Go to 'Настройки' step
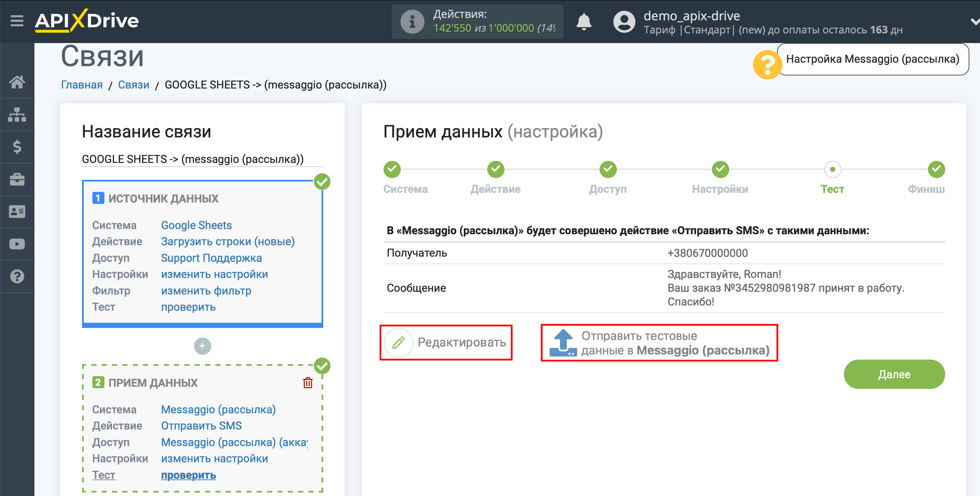 click(720, 170)
